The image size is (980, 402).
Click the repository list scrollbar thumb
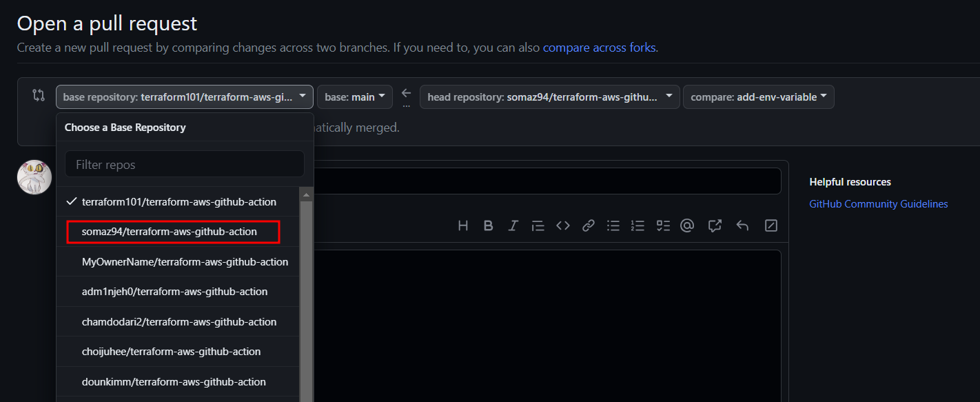click(307, 300)
